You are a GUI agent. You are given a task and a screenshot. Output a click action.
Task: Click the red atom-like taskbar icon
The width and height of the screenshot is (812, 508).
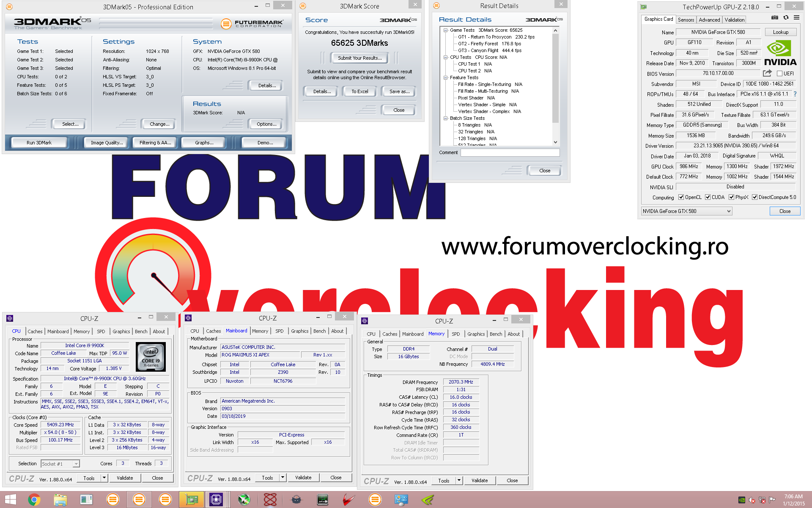pos(270,500)
